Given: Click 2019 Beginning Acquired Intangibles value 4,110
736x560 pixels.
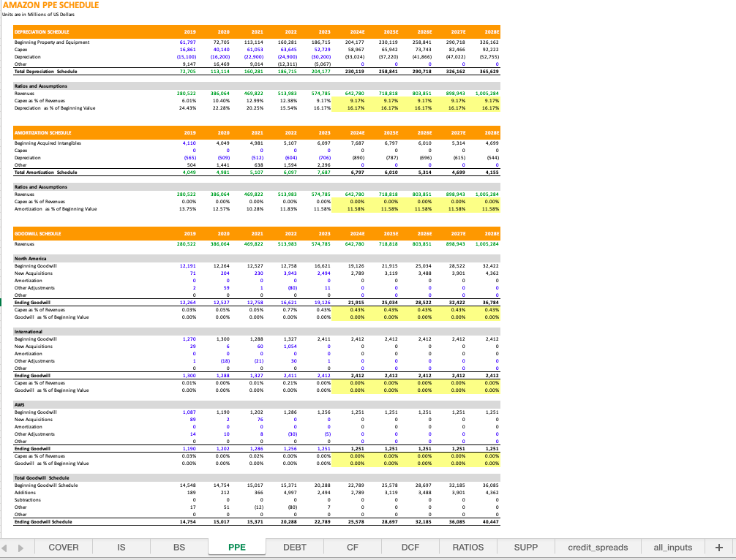Looking at the screenshot, I should click(x=189, y=143).
